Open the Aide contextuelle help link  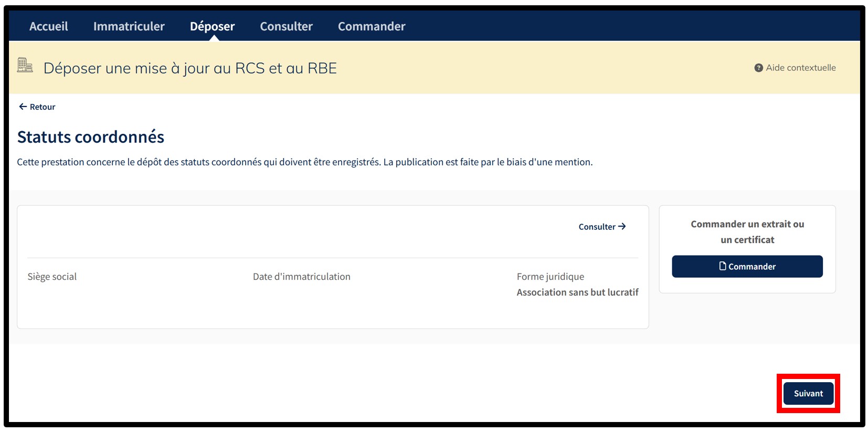800,68
